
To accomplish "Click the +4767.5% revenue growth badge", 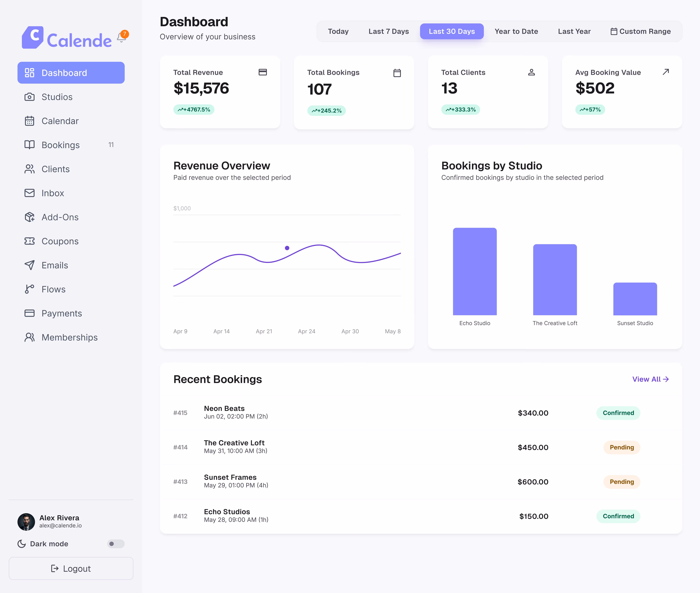I will (x=194, y=110).
